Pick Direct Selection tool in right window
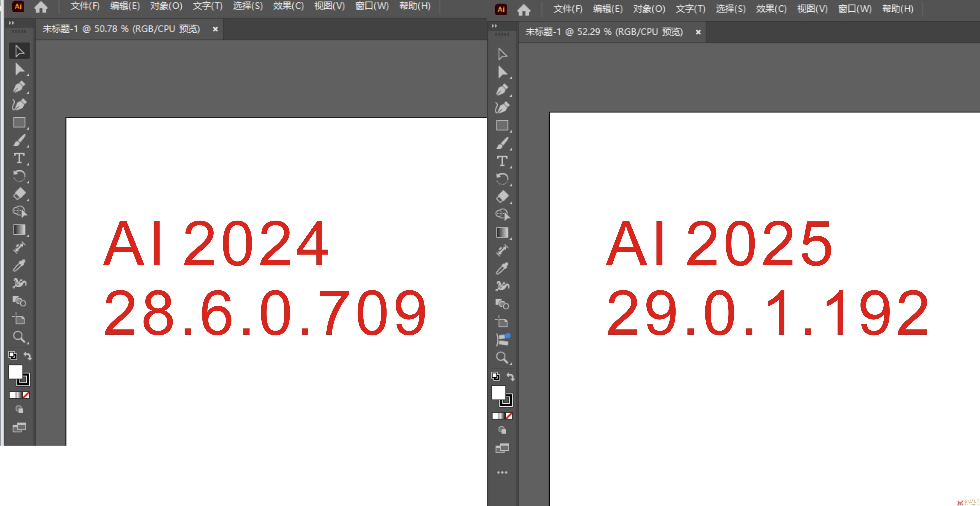The width and height of the screenshot is (980, 506). [x=502, y=72]
